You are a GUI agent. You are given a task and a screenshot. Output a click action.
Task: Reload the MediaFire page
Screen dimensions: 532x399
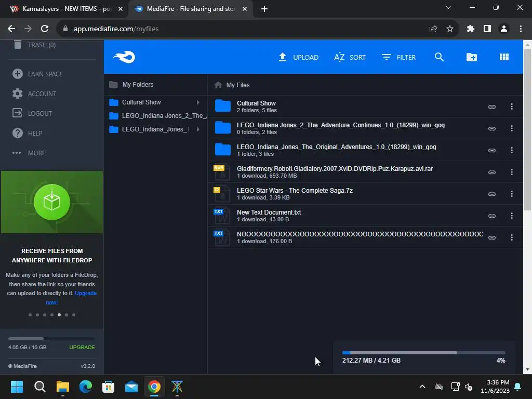(45, 29)
